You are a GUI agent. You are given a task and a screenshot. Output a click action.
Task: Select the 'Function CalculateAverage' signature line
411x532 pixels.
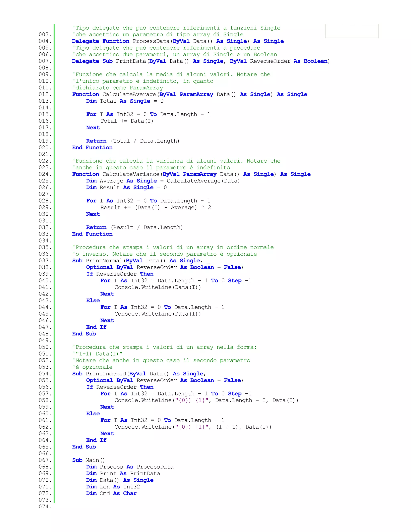190,94
